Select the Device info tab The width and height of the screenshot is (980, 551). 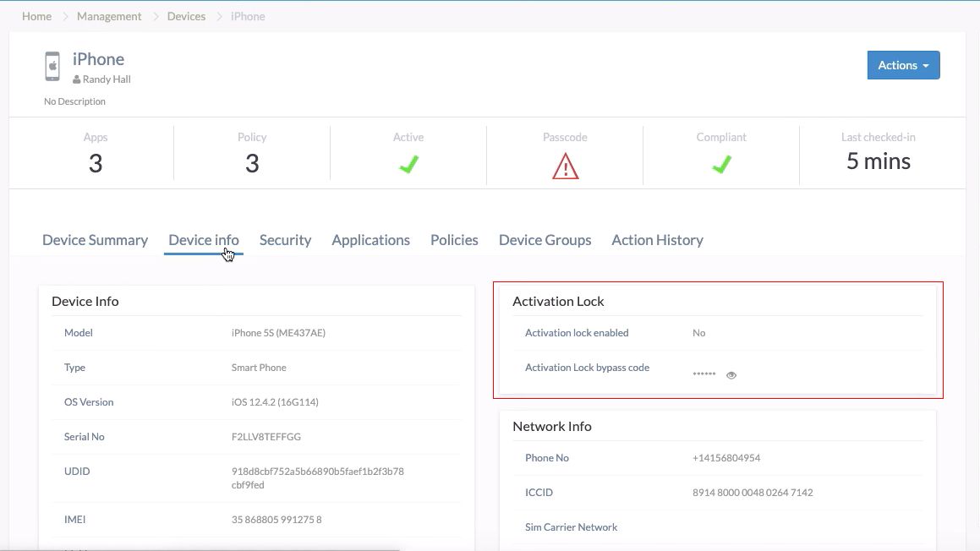click(x=204, y=240)
